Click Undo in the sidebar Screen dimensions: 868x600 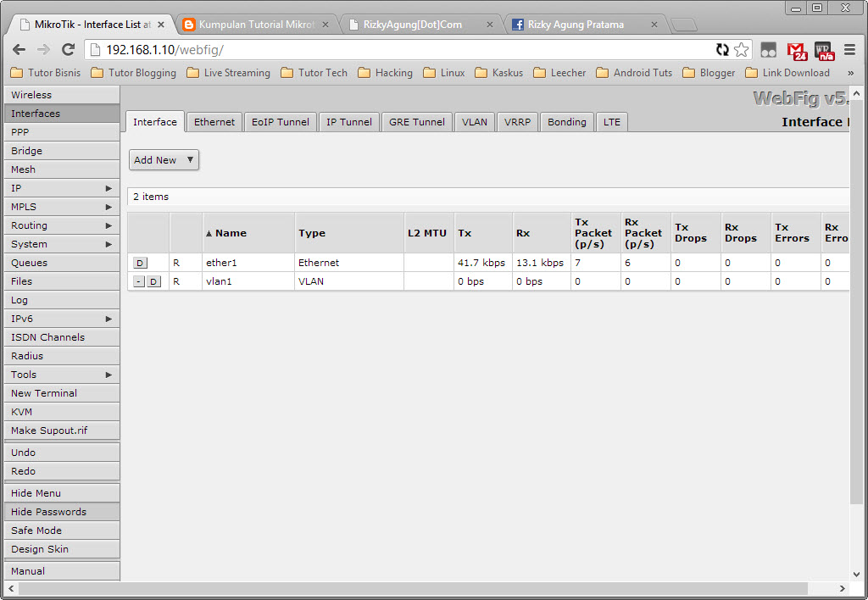tap(62, 453)
